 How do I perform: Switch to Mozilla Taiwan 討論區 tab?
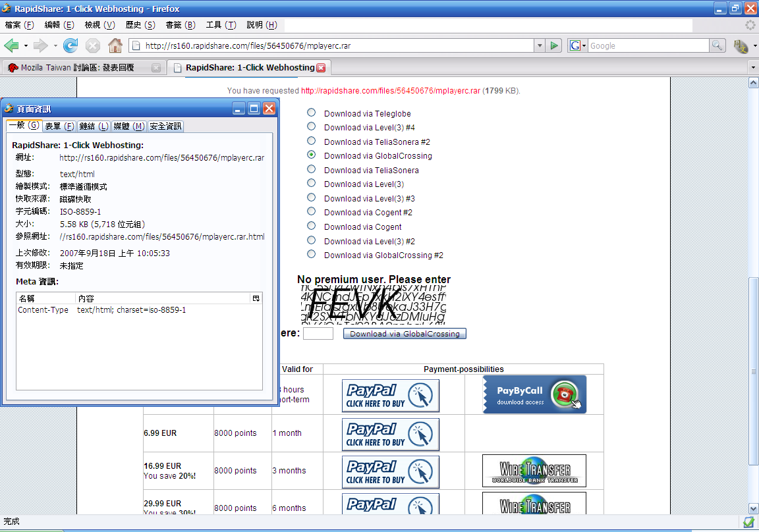click(83, 68)
